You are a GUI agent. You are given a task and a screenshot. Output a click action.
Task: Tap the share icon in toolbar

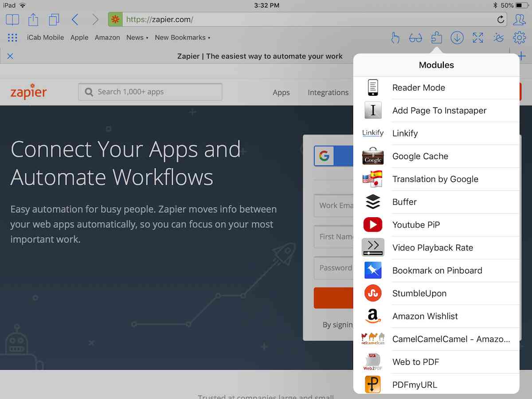(x=33, y=20)
